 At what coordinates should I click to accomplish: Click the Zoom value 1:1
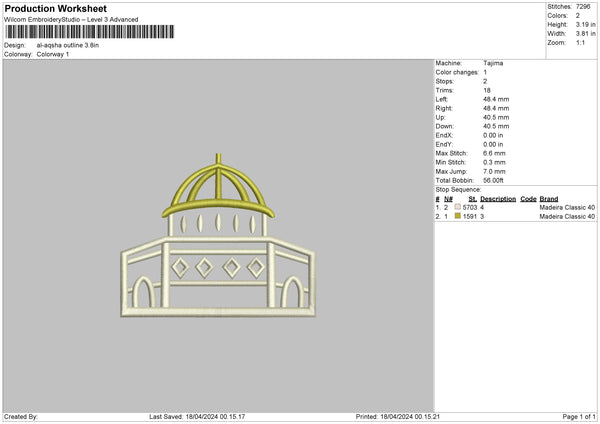point(580,42)
